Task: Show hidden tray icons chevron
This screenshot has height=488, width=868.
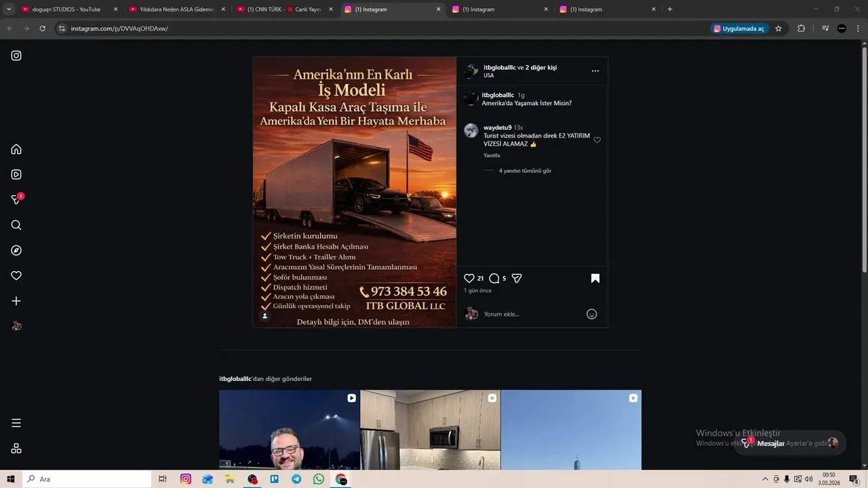Action: click(x=766, y=479)
